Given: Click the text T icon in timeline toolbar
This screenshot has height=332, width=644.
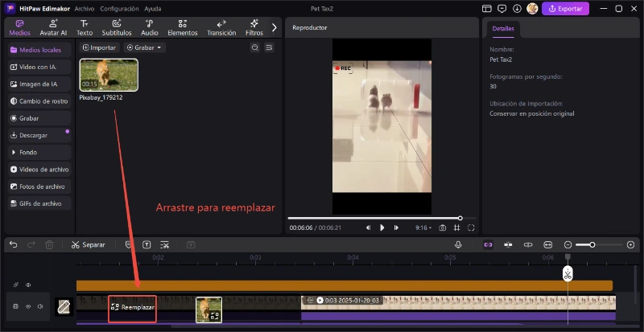Looking at the screenshot, I should (147, 244).
